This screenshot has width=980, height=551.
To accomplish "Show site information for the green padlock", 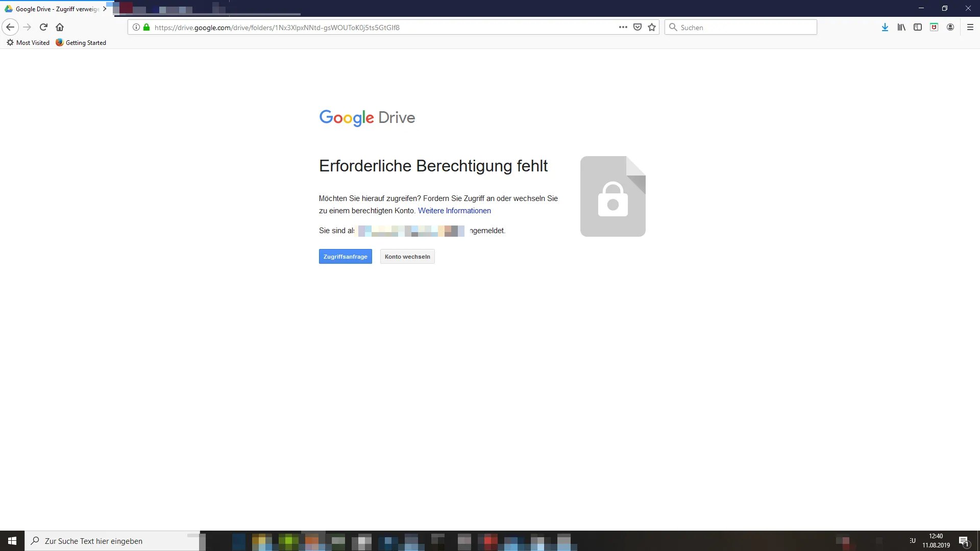I will pyautogui.click(x=146, y=27).
